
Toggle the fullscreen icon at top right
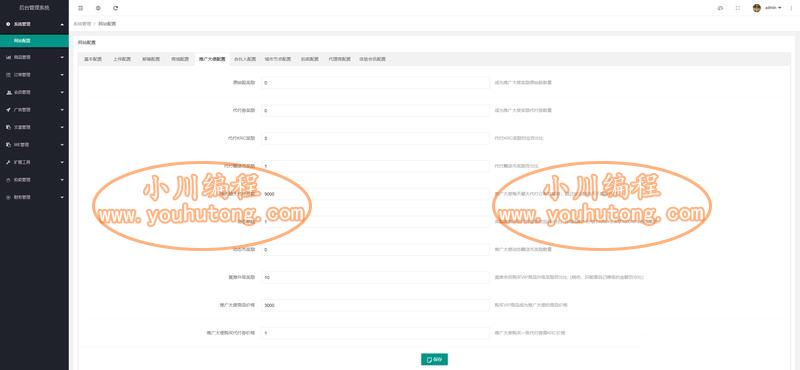[x=738, y=8]
